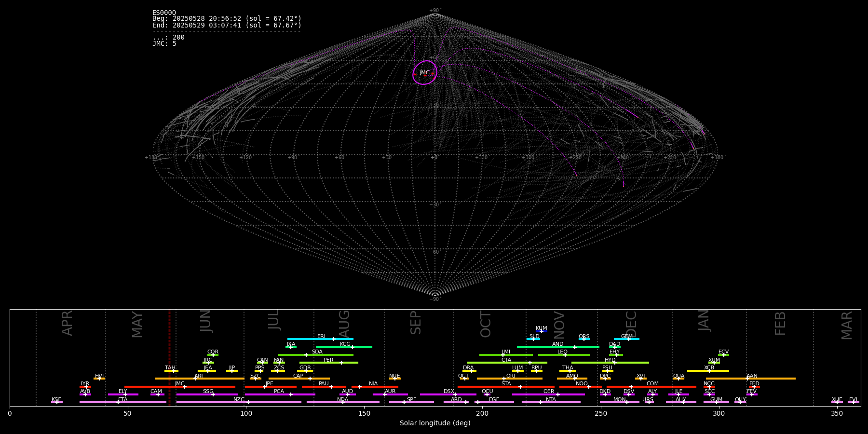This screenshot has width=868, height=434.
Task: Click the JMC: 5 count text
Action: 164,43
